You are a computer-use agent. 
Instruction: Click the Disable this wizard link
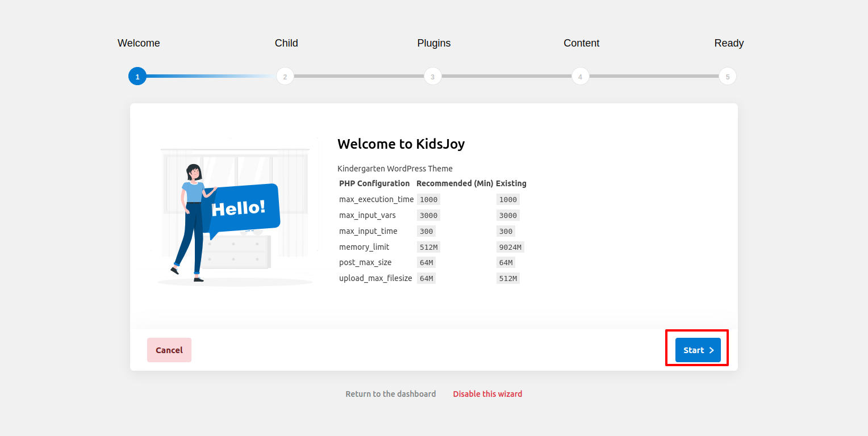(x=487, y=394)
